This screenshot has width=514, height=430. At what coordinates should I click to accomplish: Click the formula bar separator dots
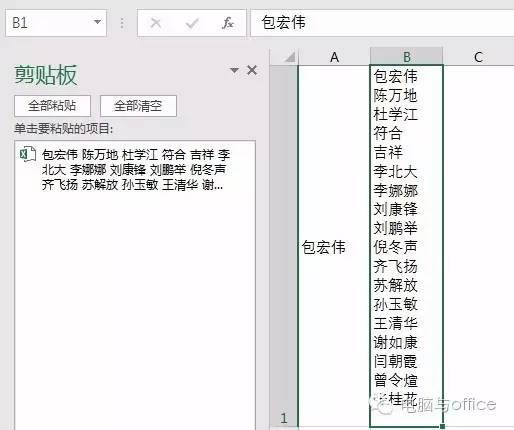click(x=122, y=23)
